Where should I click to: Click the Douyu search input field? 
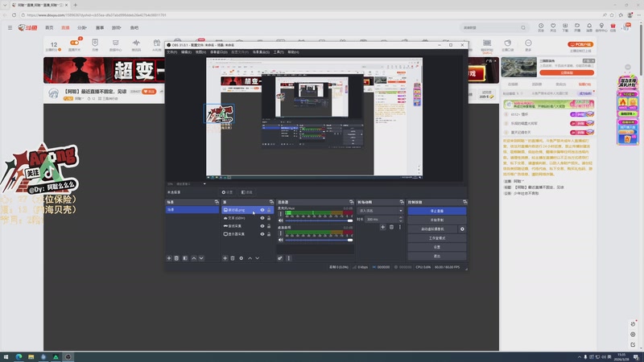tap(489, 28)
